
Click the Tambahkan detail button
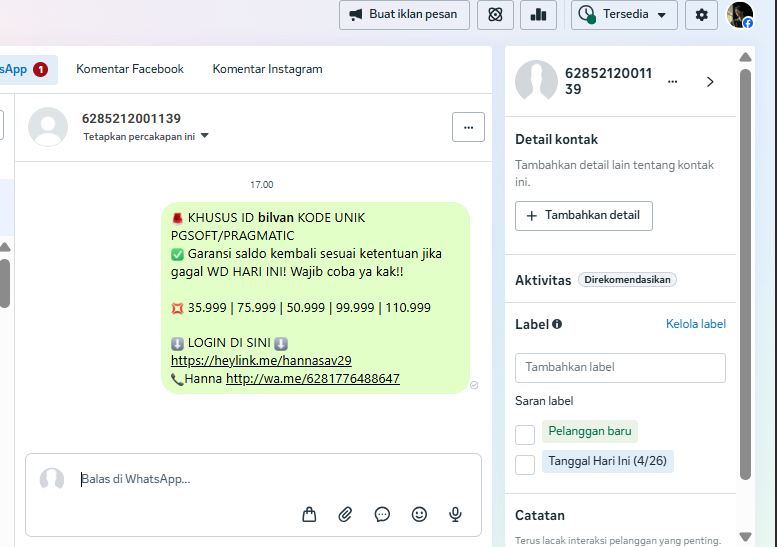click(584, 216)
